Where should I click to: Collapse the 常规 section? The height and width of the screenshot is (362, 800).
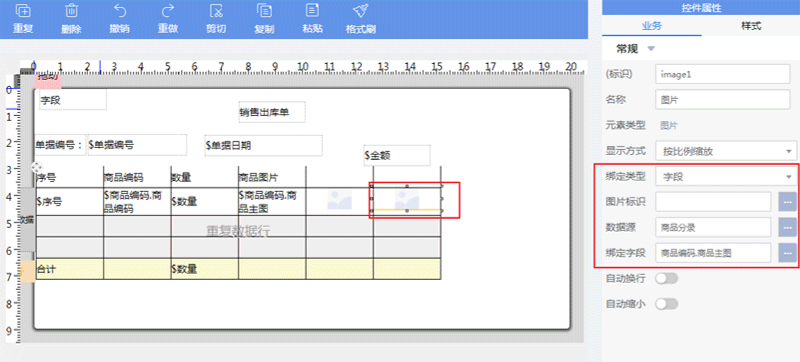(x=651, y=49)
